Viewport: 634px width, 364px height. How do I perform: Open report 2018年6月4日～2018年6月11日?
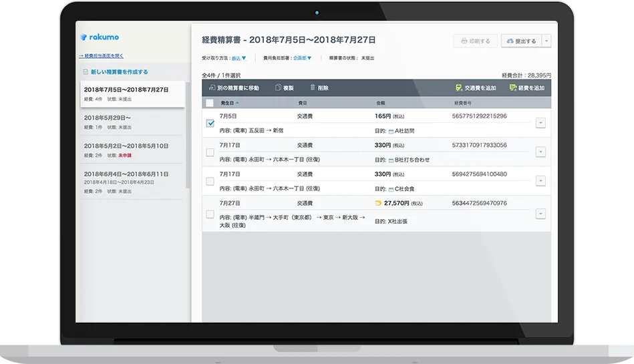132,182
